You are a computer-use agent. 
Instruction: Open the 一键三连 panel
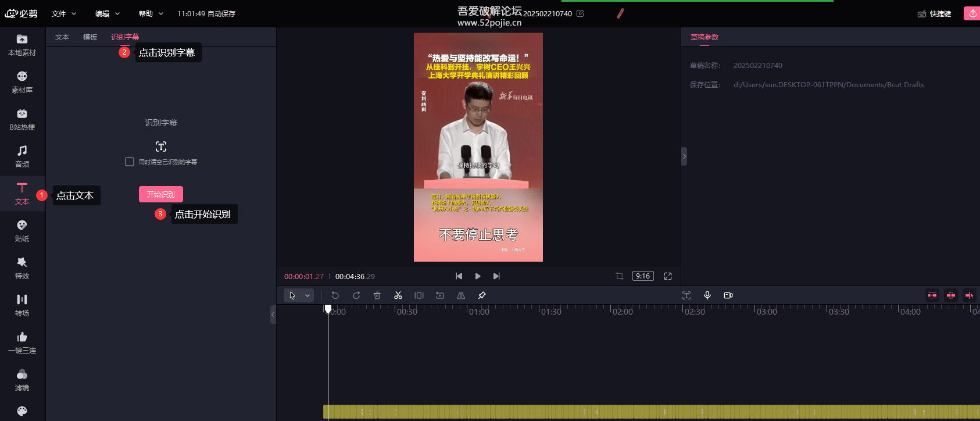(x=22, y=343)
